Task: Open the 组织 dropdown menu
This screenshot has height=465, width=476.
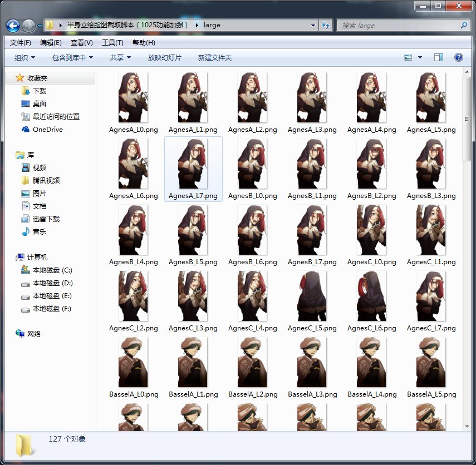Action: click(x=24, y=58)
